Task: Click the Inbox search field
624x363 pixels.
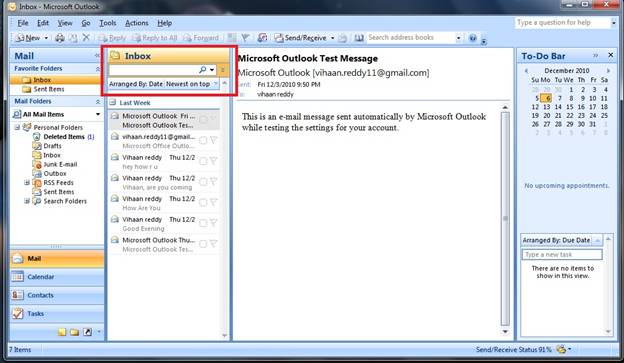Action: [153, 70]
